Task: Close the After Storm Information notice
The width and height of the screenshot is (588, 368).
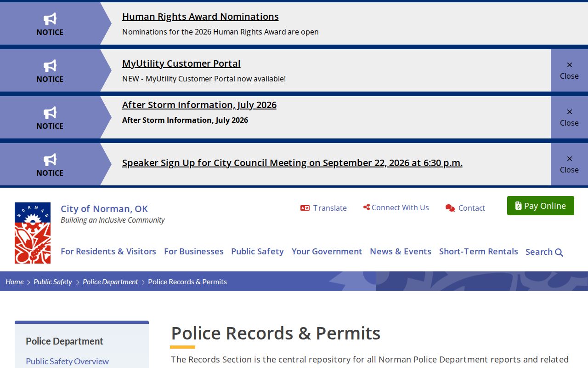Action: coord(569,117)
